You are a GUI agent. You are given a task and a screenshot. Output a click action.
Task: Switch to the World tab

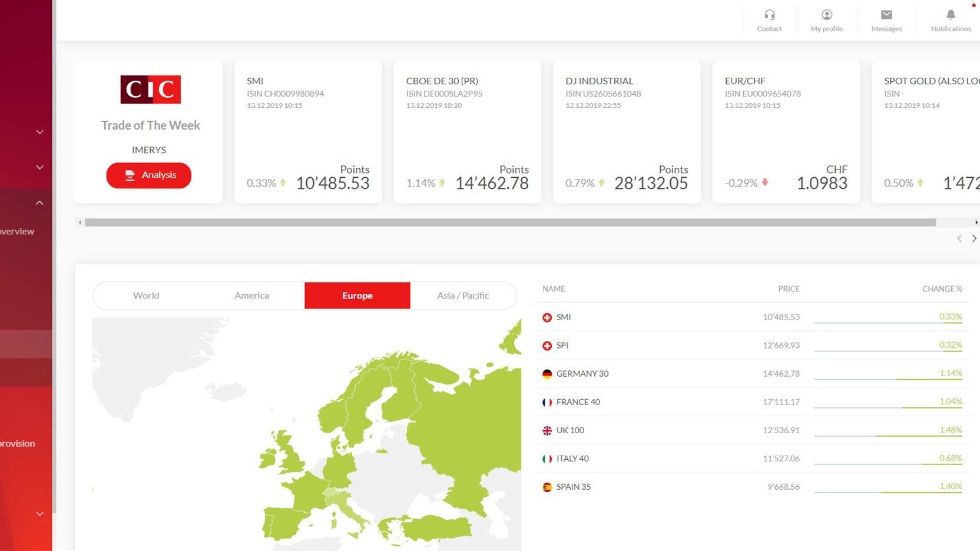pos(146,296)
